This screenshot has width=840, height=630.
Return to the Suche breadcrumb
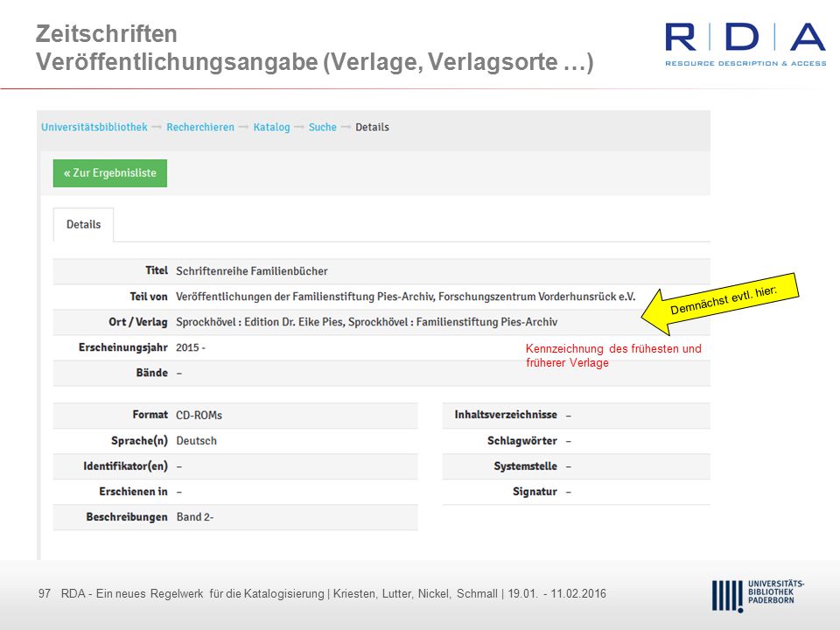click(x=323, y=127)
